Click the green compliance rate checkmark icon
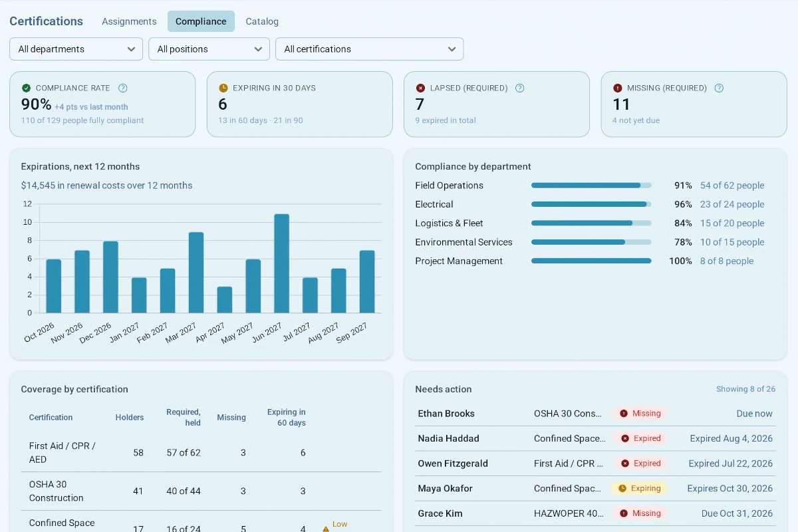Screen dimensions: 798x532 coord(27,88)
